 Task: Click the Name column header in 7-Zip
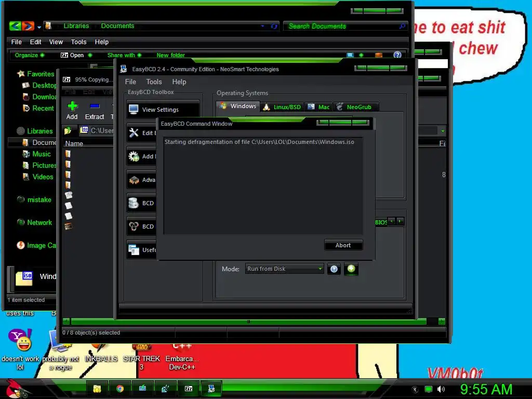click(74, 143)
